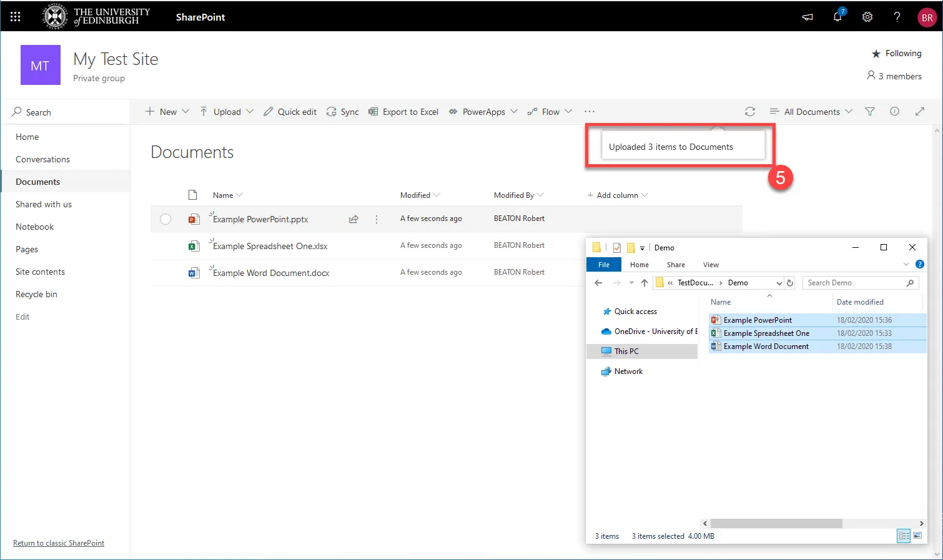Select the Example PowerPoint.pptx row circle
Viewport: 943px width, 560px height.
pyautogui.click(x=165, y=219)
